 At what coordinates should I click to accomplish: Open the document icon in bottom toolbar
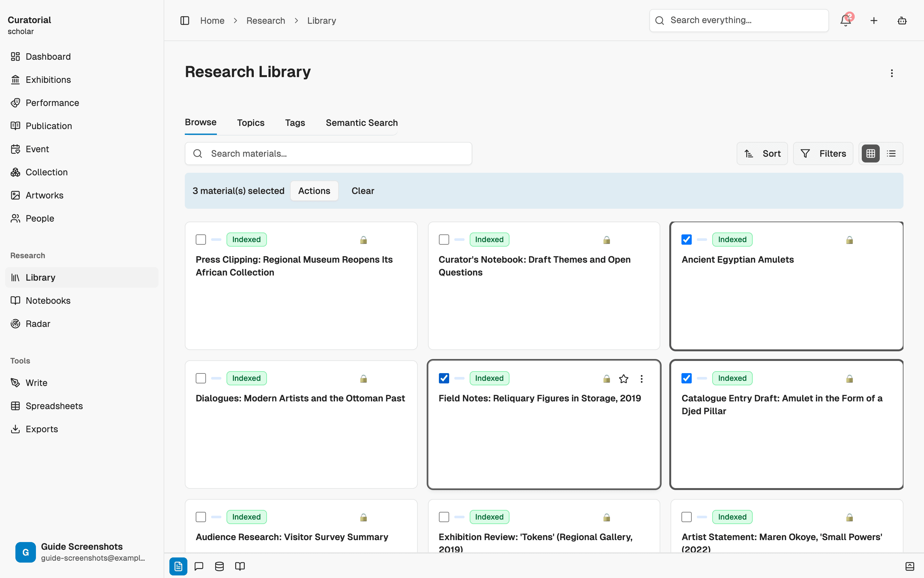(178, 566)
